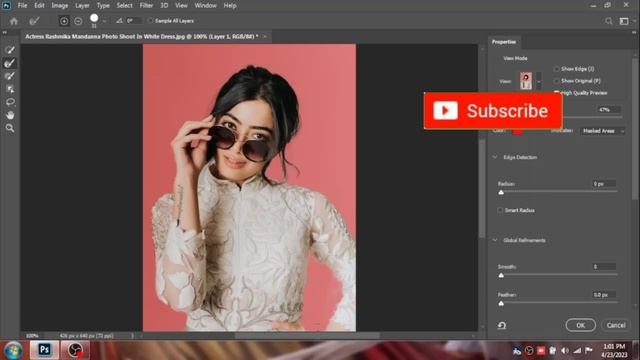Open the File menu
640x360 pixels.
tap(22, 6)
